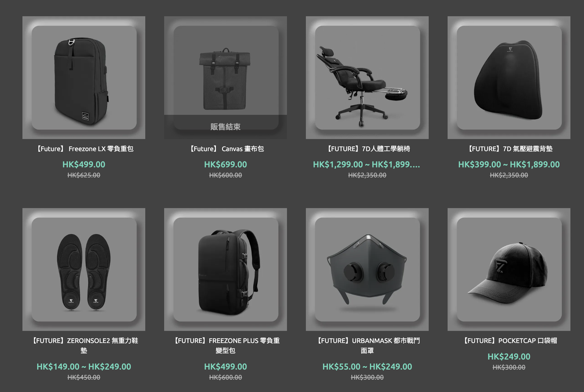Open the Canvas 畫布包 product image

(226, 78)
